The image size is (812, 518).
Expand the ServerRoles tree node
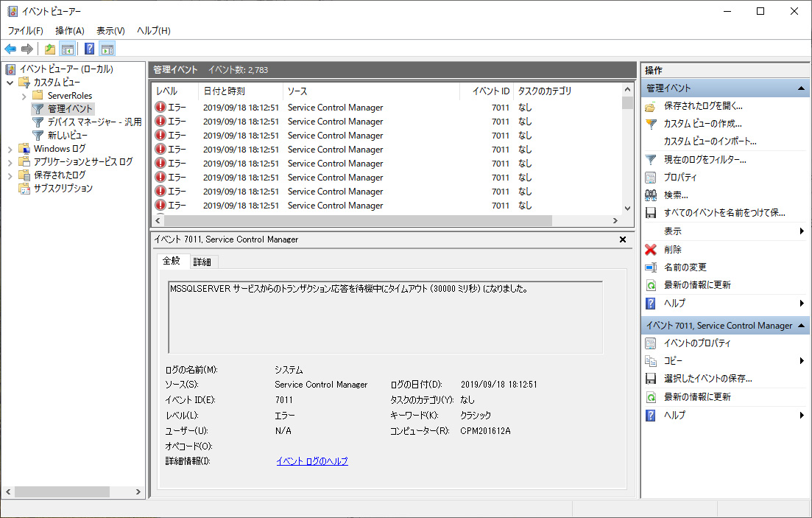pyautogui.click(x=24, y=97)
